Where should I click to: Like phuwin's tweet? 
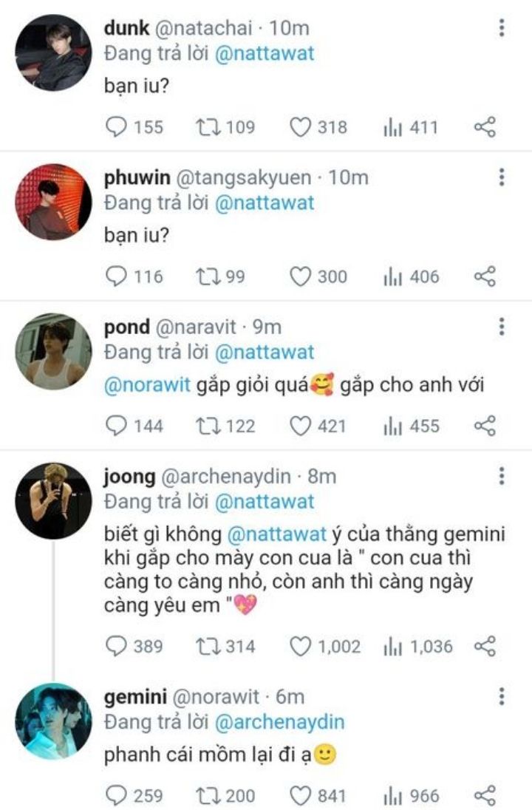click(299, 276)
